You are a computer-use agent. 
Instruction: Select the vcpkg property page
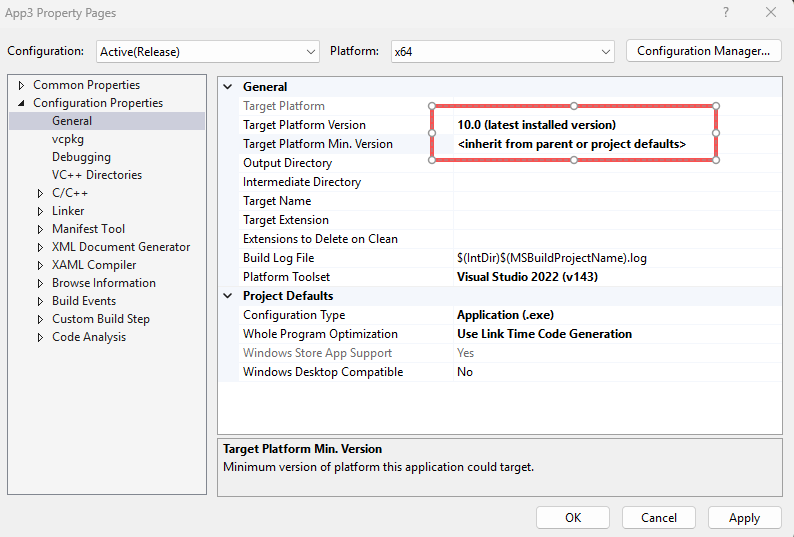pyautogui.click(x=69, y=139)
